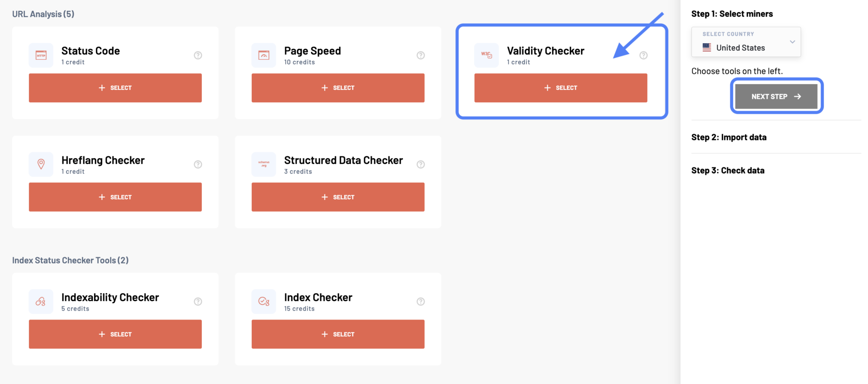This screenshot has width=868, height=384.
Task: Select the Indexability Checker tool
Action: click(115, 334)
